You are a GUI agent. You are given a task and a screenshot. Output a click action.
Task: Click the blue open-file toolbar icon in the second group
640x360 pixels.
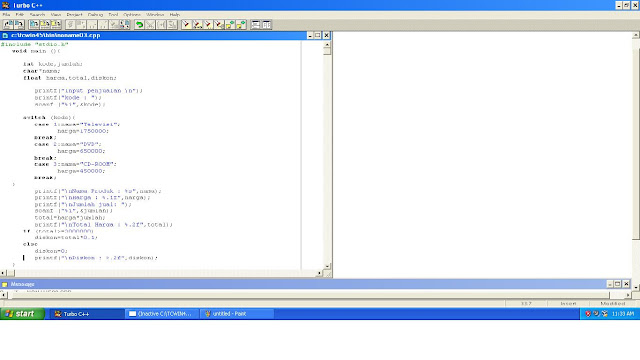pyautogui.click(x=34, y=24)
